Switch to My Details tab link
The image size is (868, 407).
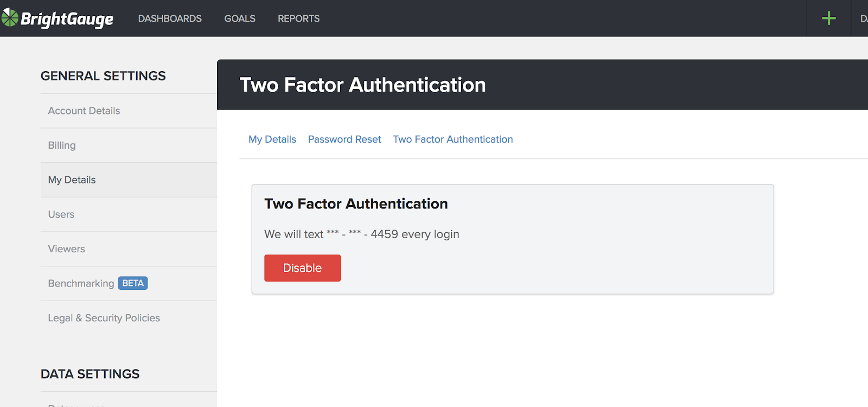point(272,139)
